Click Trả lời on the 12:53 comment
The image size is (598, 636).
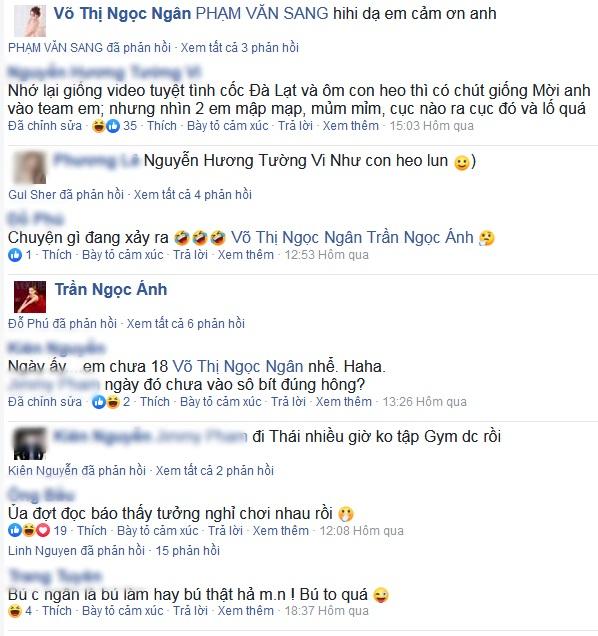[x=190, y=255]
